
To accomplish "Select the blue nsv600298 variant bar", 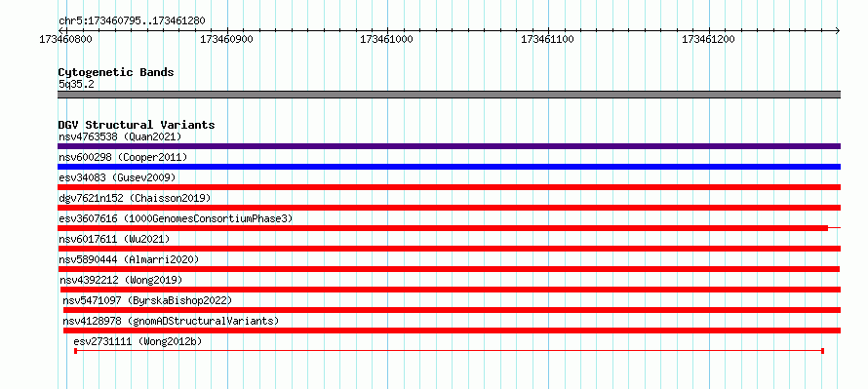I will click(x=449, y=167).
